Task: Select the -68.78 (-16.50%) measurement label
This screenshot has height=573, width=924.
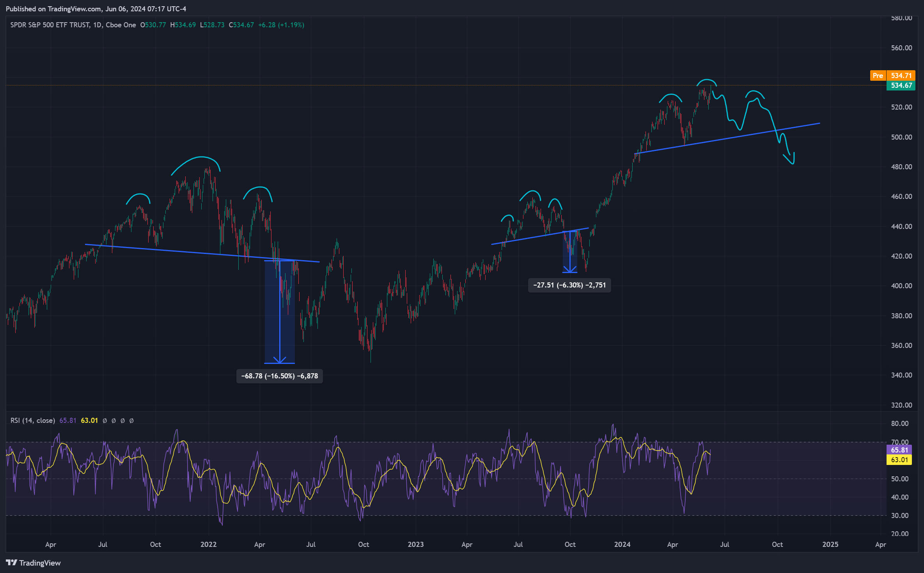Action: (279, 376)
